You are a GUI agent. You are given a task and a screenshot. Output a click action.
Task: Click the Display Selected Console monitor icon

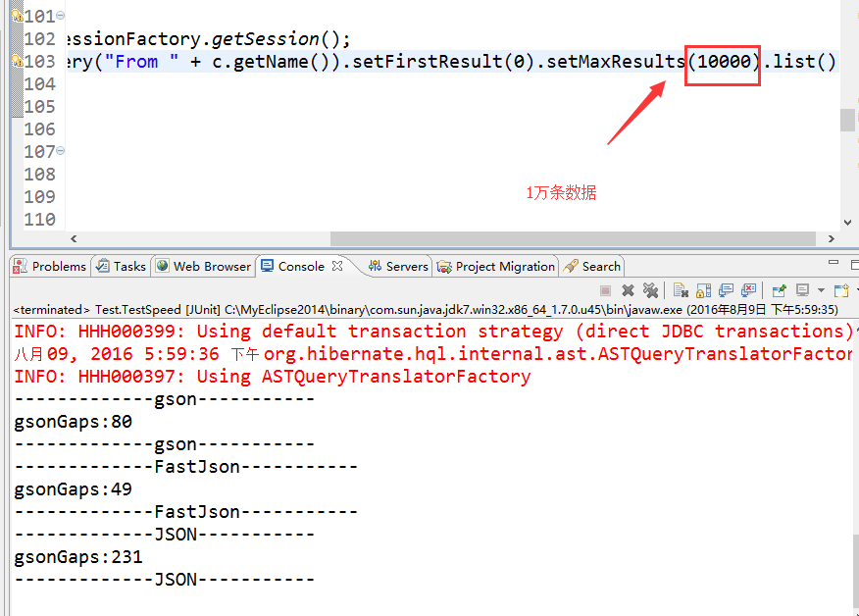802,290
